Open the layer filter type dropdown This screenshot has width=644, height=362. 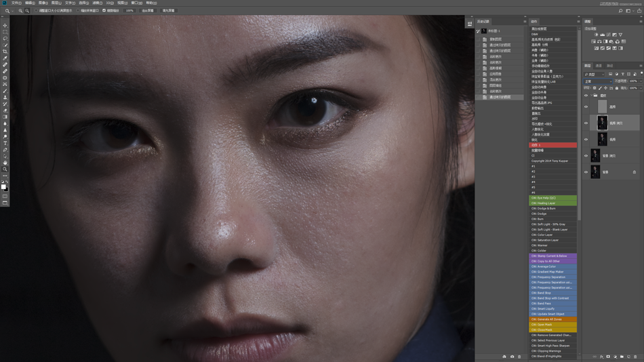coord(595,75)
